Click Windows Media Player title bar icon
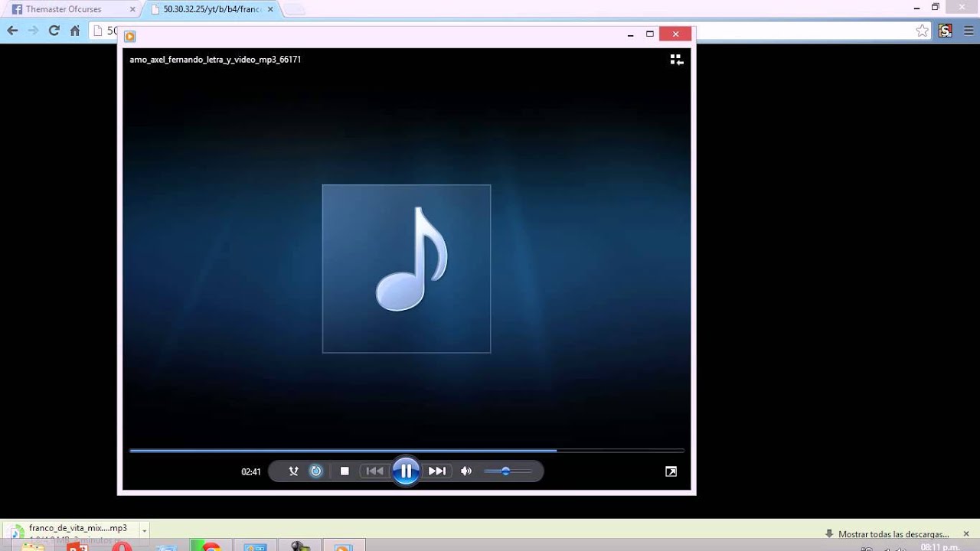Image resolution: width=980 pixels, height=551 pixels. coord(129,36)
